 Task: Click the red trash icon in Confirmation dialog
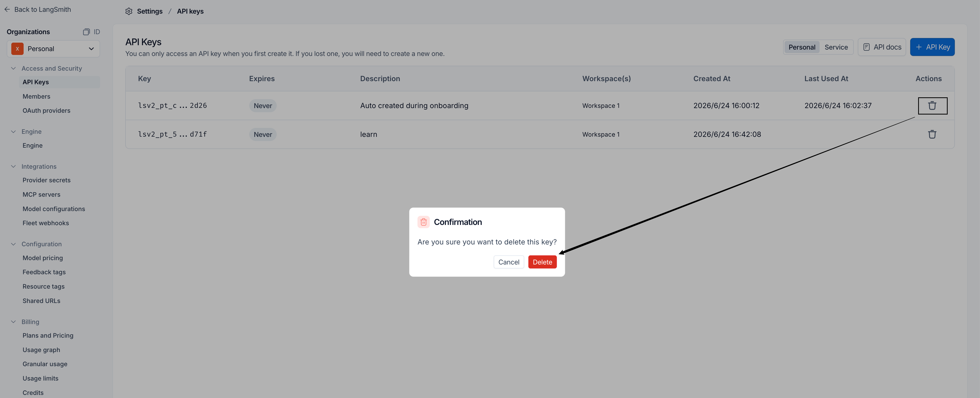[x=424, y=222]
